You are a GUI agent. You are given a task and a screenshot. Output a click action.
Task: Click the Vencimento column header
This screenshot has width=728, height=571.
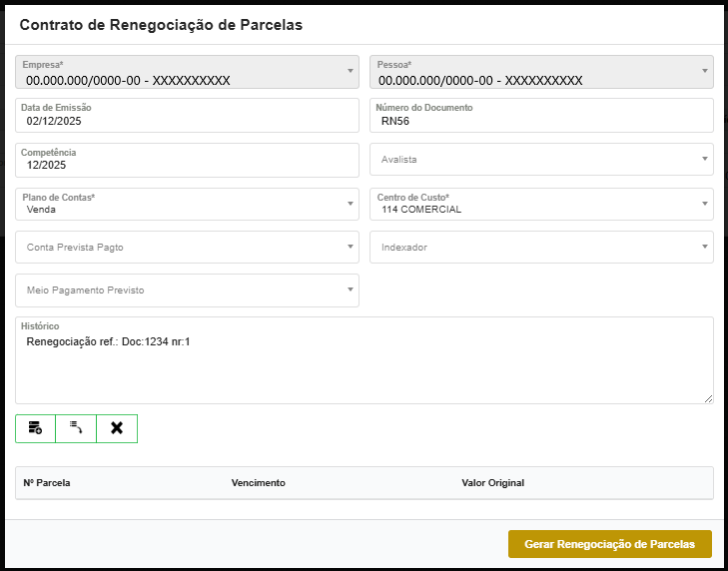(258, 483)
